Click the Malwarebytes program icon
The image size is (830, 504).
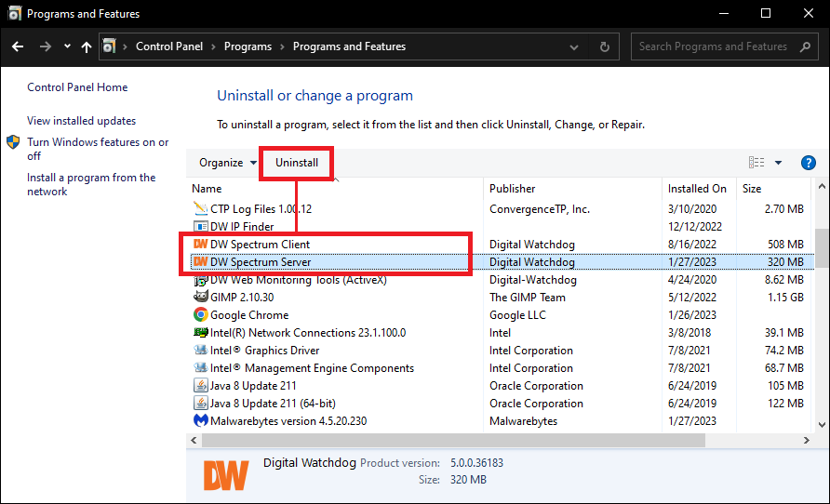pos(200,421)
